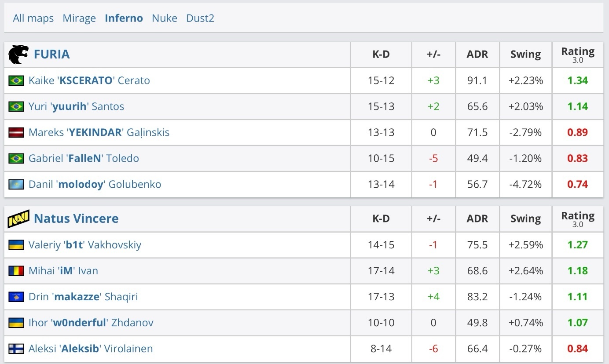Viewport: 609px width, 364px height.
Task: Click FURIA's Rating 3.0 column header
Action: coord(577,55)
